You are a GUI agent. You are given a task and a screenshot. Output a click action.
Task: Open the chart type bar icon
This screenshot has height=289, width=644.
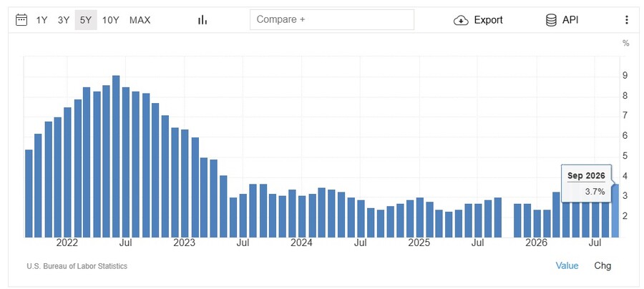click(202, 20)
